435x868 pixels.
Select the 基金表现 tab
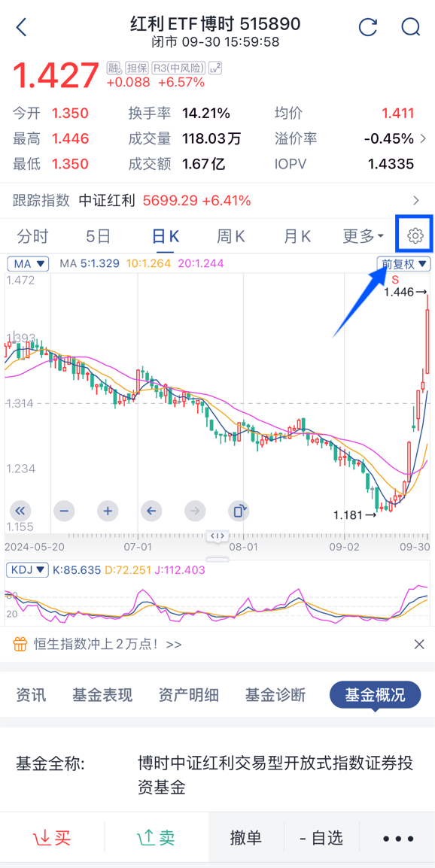point(102,695)
